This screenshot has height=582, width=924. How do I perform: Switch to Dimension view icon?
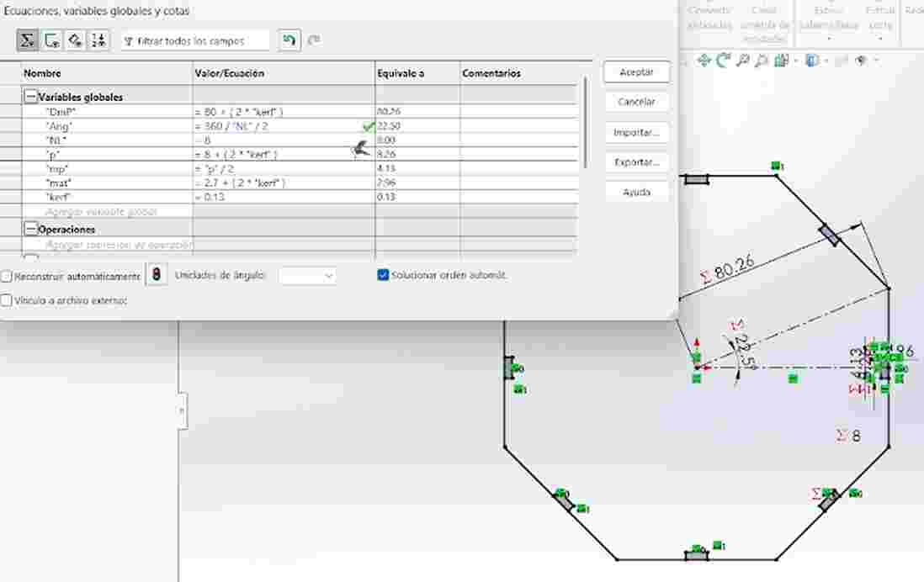coord(75,40)
